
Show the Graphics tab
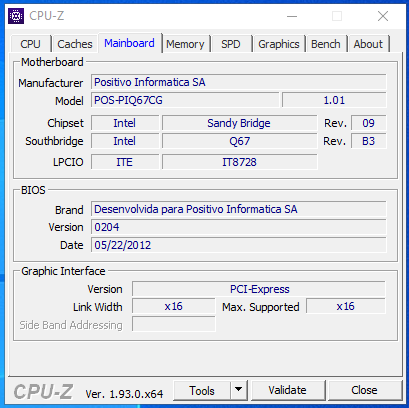pyautogui.click(x=279, y=44)
